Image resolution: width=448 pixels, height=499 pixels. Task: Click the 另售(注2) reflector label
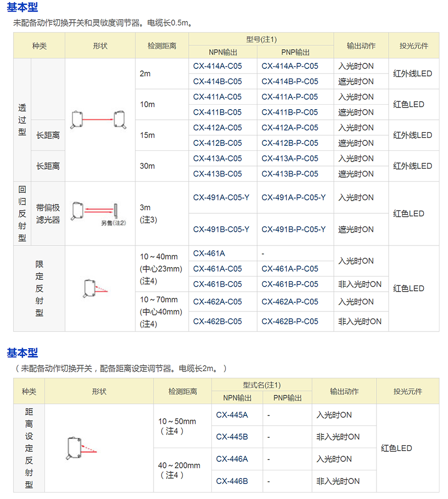click(x=113, y=222)
